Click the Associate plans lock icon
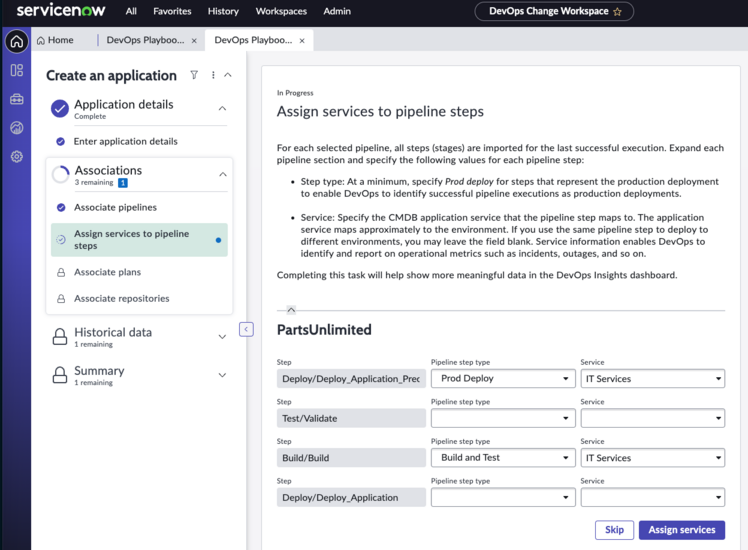This screenshot has width=748, height=550. (x=61, y=272)
